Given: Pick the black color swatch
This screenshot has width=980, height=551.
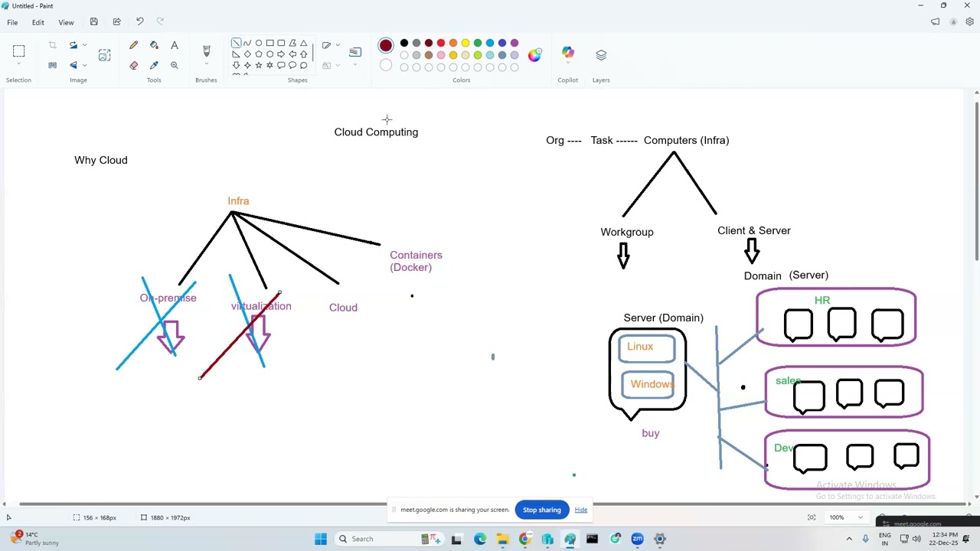Looking at the screenshot, I should (x=404, y=43).
